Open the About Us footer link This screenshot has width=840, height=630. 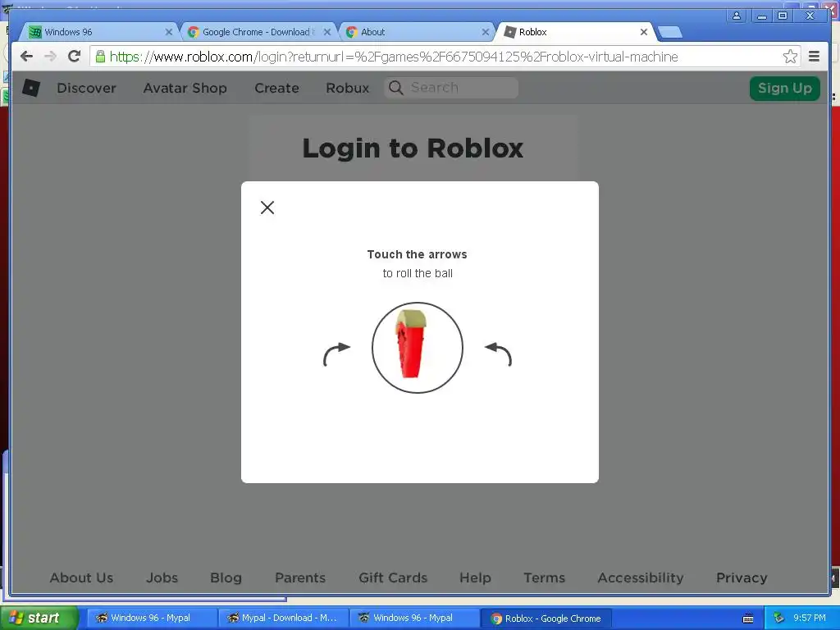pyautogui.click(x=81, y=577)
